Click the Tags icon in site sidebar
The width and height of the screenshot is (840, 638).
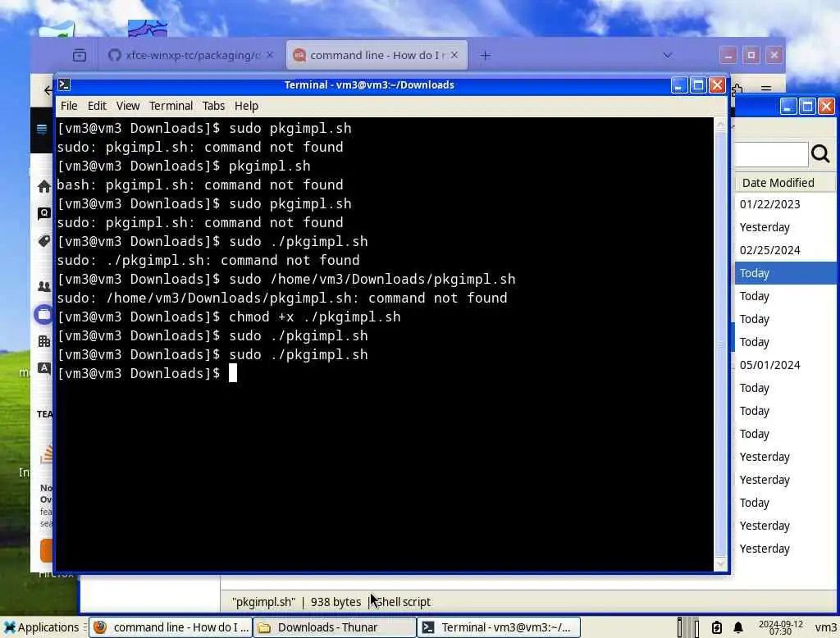[44, 241]
